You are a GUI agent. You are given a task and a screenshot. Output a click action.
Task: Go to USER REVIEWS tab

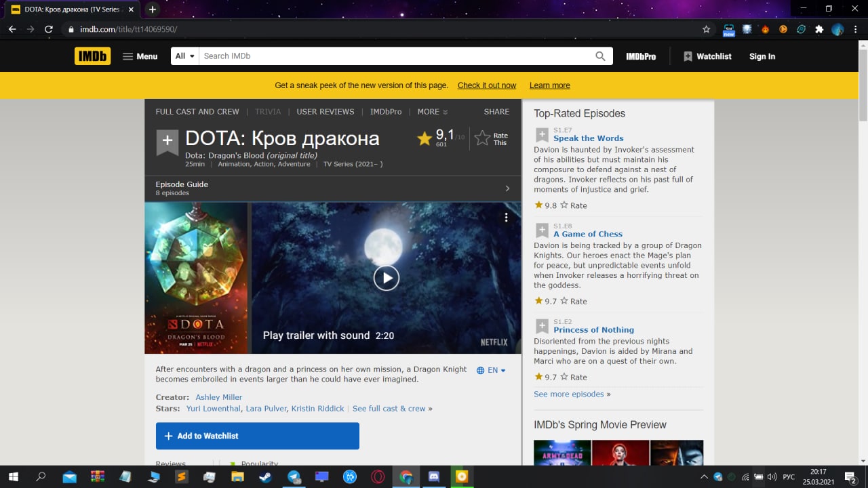pos(325,112)
